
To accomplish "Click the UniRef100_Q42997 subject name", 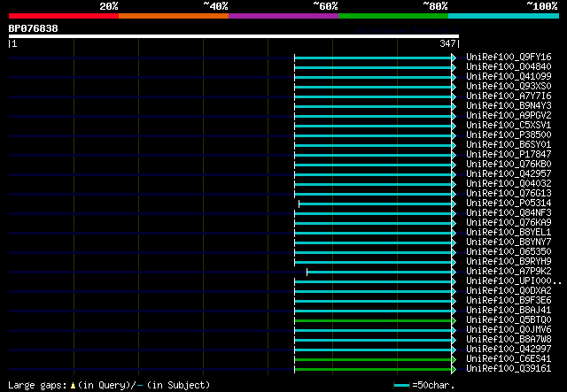I will pos(509,350).
